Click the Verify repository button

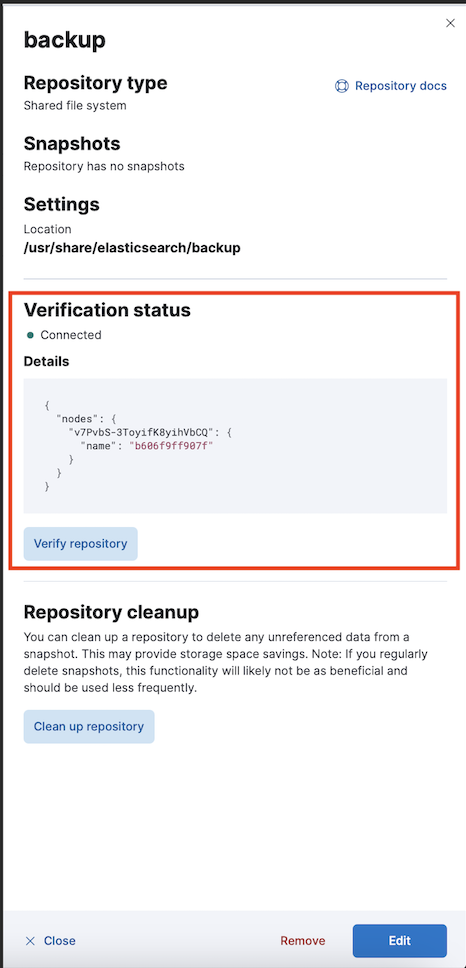80,544
